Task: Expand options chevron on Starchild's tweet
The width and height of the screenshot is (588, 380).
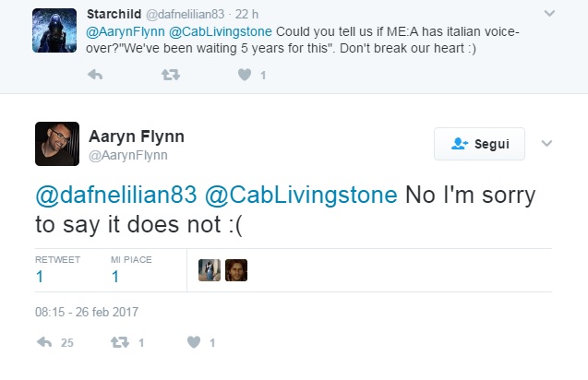Action: [550, 14]
